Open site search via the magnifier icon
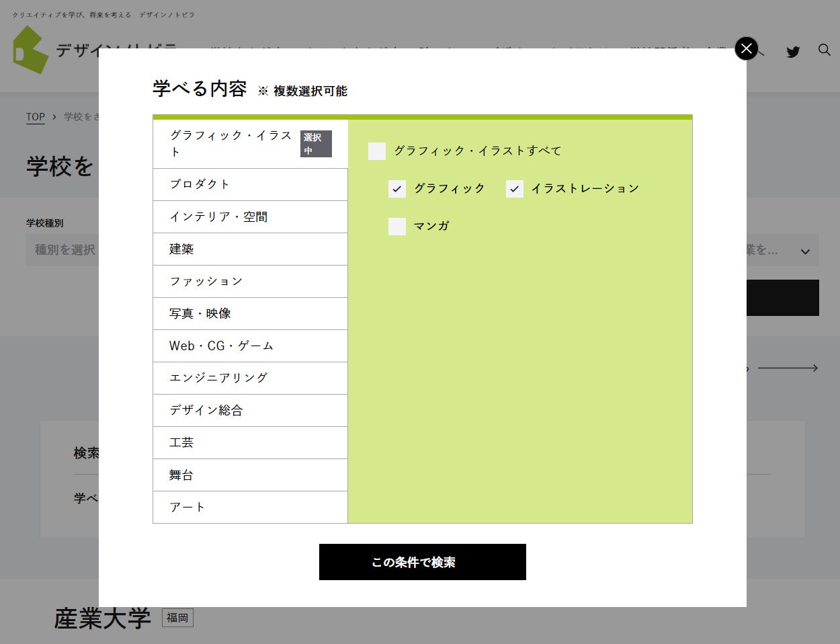Image resolution: width=840 pixels, height=644 pixels. coord(824,50)
